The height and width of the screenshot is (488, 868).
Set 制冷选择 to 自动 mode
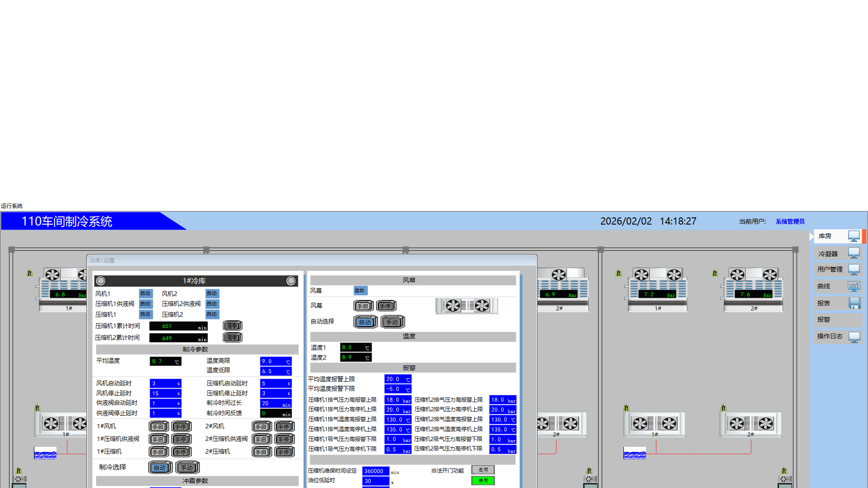(160, 468)
